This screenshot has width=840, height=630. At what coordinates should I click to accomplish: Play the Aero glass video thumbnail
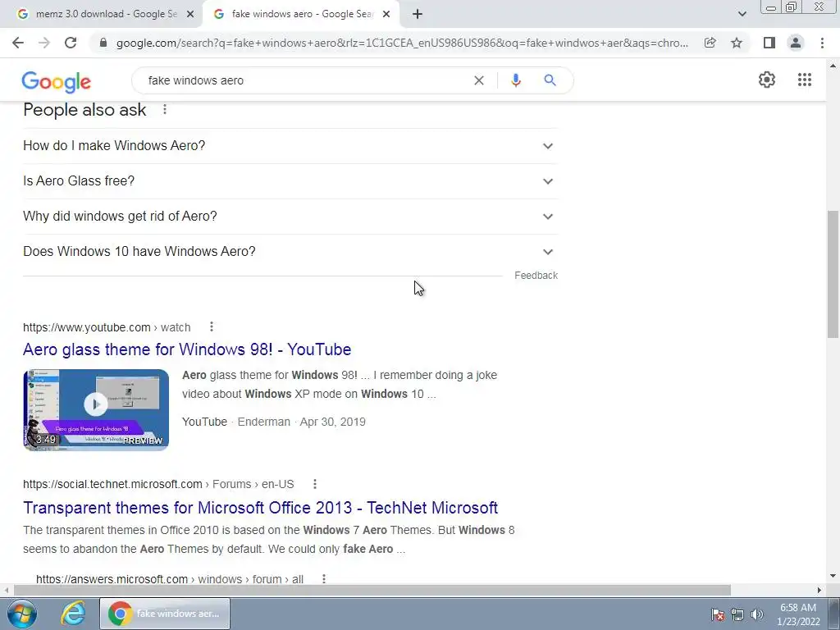96,410
